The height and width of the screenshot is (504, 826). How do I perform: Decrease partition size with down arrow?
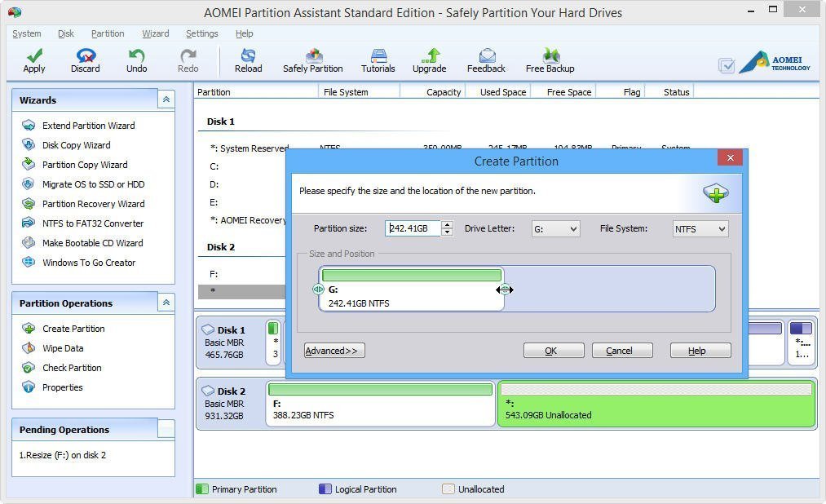pyautogui.click(x=447, y=232)
